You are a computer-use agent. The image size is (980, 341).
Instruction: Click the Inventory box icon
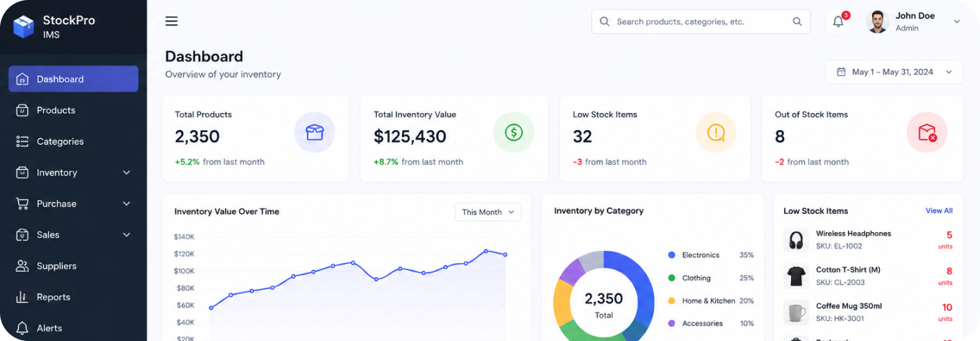tap(22, 173)
